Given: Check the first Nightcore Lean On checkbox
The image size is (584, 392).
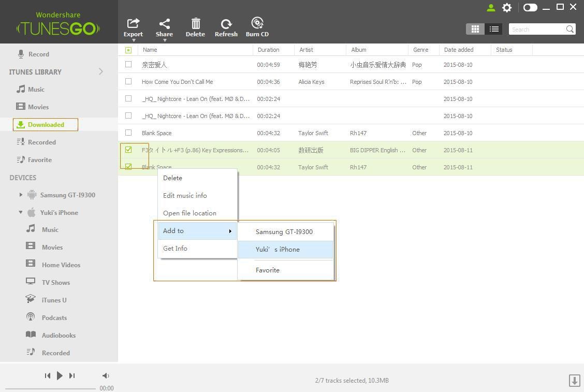Looking at the screenshot, I should point(128,99).
